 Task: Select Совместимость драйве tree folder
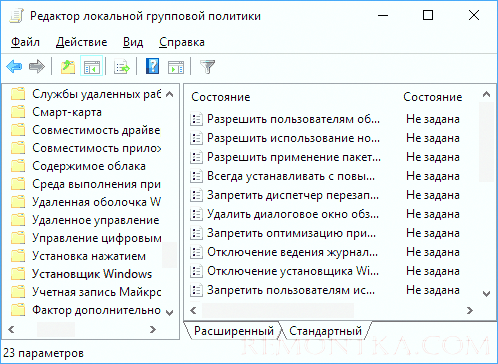(x=85, y=130)
